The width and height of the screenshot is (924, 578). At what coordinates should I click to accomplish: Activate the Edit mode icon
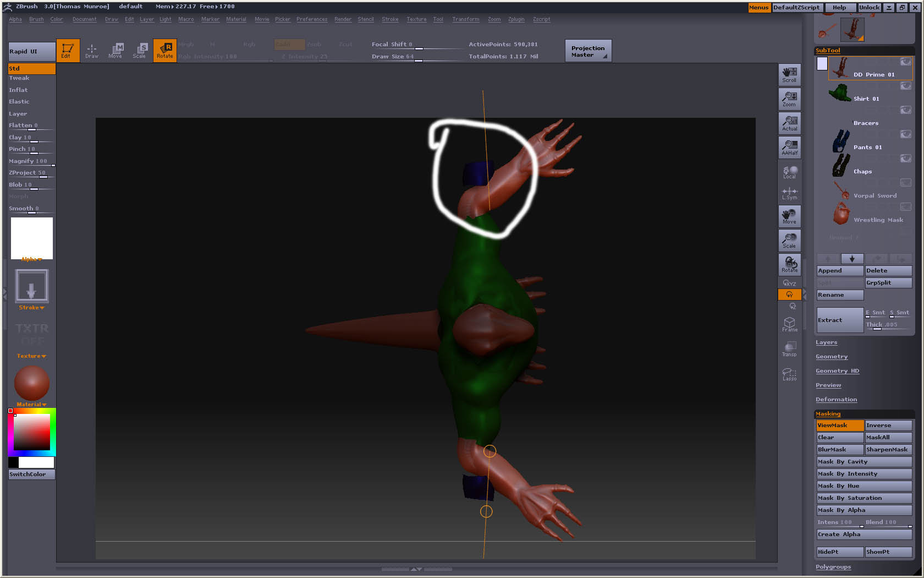(x=68, y=51)
